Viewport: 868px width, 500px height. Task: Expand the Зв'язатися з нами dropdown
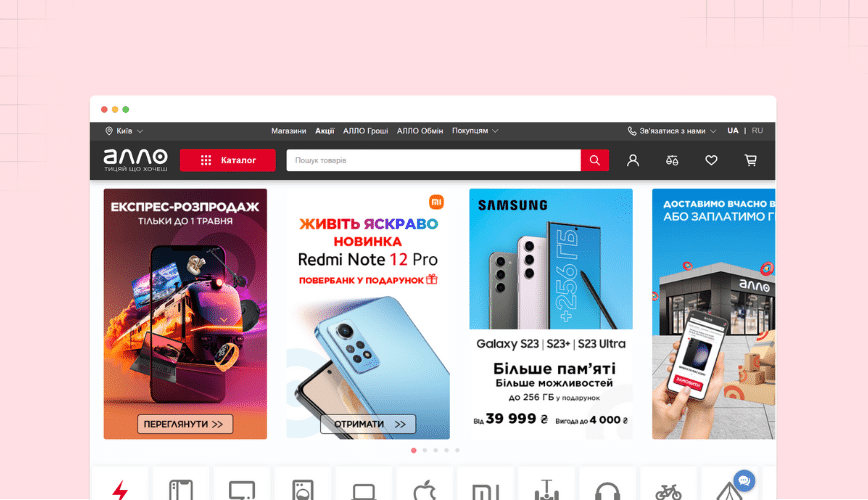click(672, 131)
